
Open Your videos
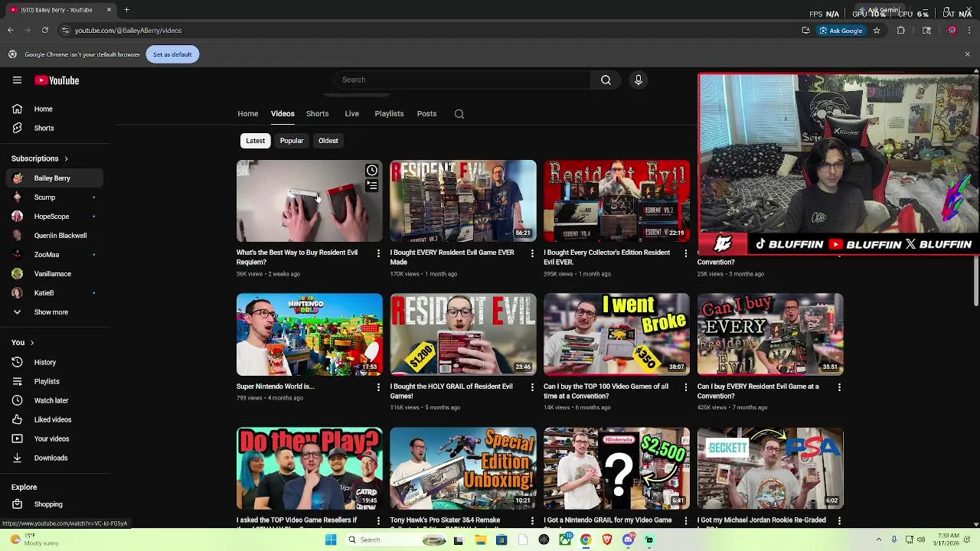tap(54, 439)
